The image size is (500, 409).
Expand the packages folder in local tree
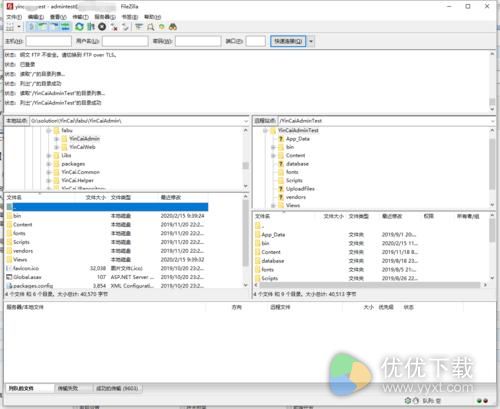tap(49, 164)
